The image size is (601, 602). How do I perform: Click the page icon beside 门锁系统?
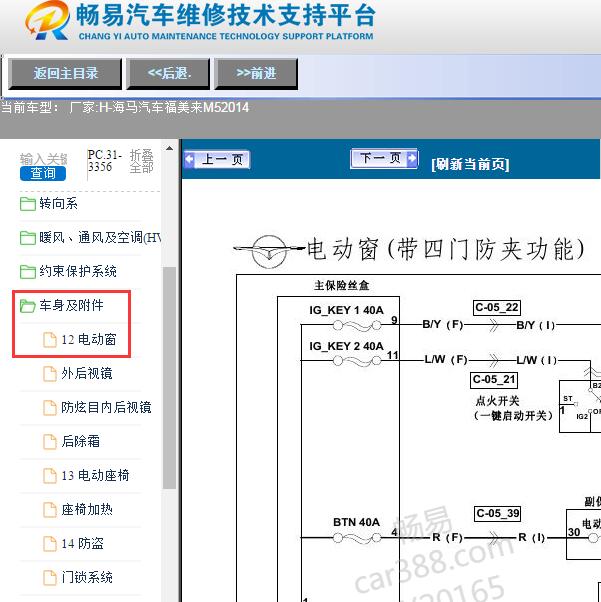(x=50, y=577)
